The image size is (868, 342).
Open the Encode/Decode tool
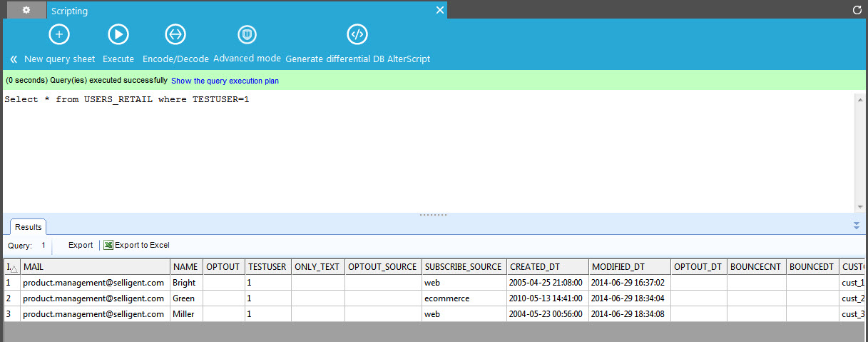[175, 34]
